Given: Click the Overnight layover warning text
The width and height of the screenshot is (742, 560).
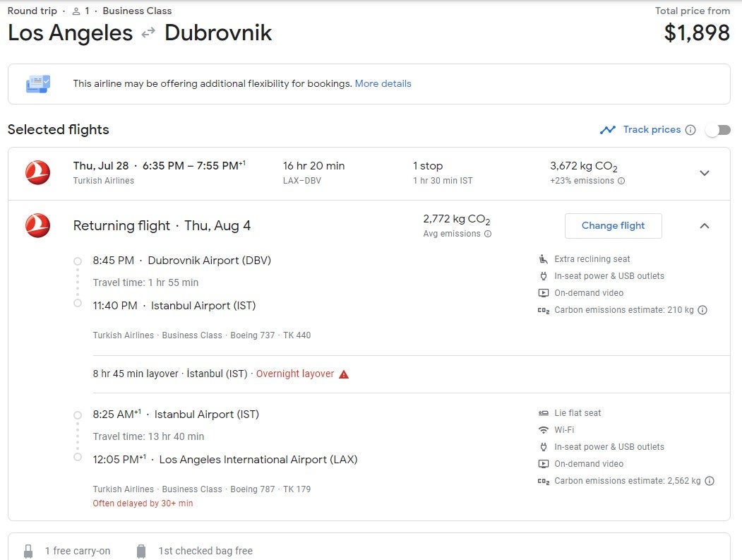Looking at the screenshot, I should (294, 374).
